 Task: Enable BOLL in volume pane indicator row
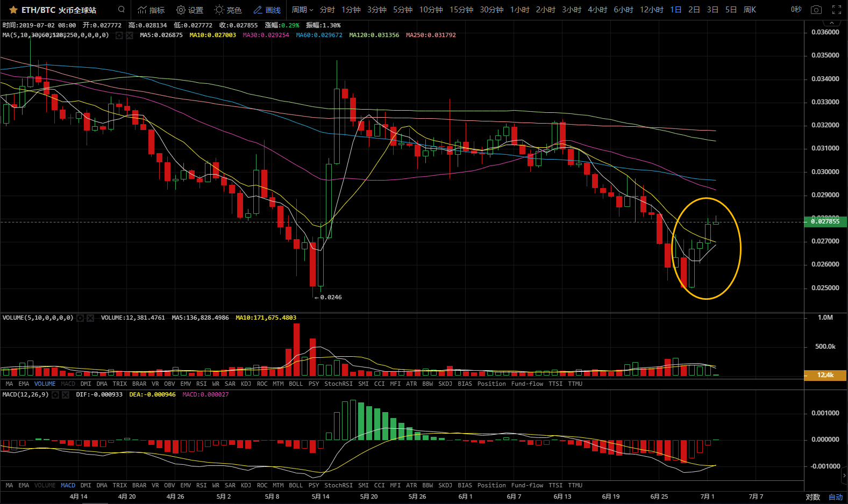pyautogui.click(x=296, y=384)
